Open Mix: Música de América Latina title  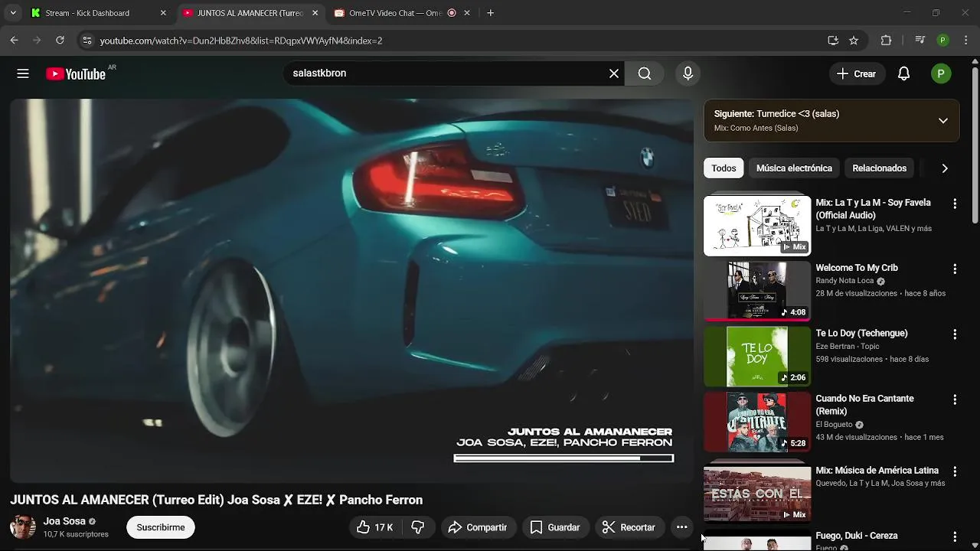click(x=877, y=471)
